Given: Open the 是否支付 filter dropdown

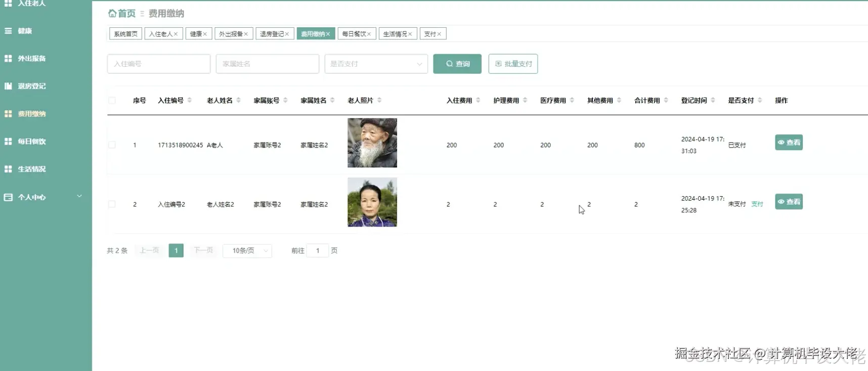Looking at the screenshot, I should (x=376, y=64).
